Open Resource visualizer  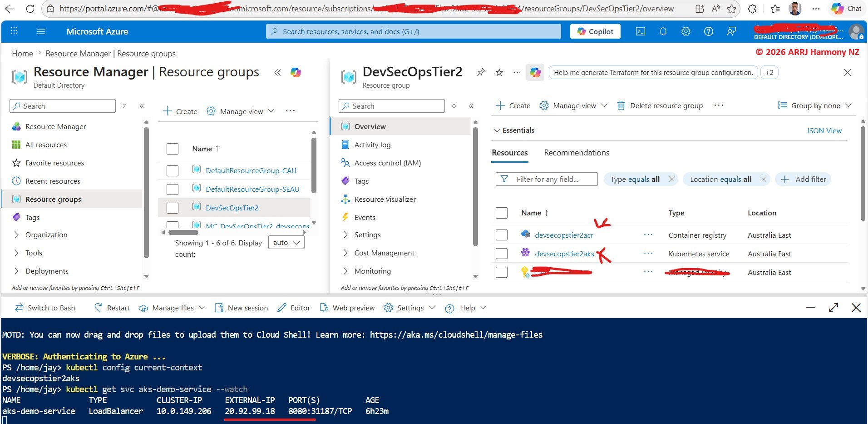click(385, 199)
